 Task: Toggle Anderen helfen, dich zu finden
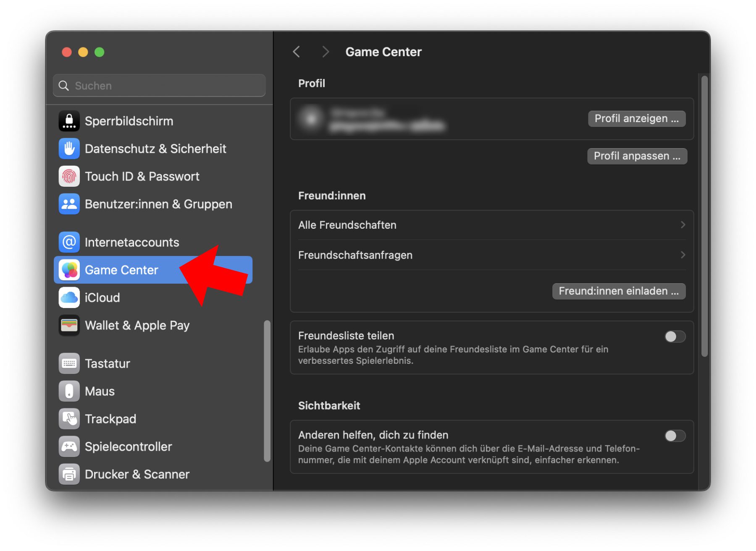pos(675,436)
